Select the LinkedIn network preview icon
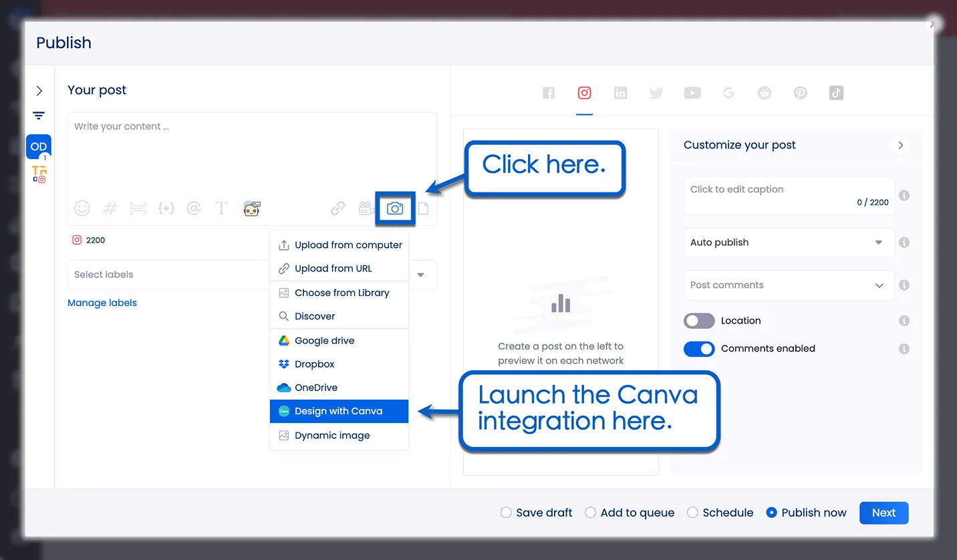This screenshot has height=560, width=957. click(x=620, y=93)
